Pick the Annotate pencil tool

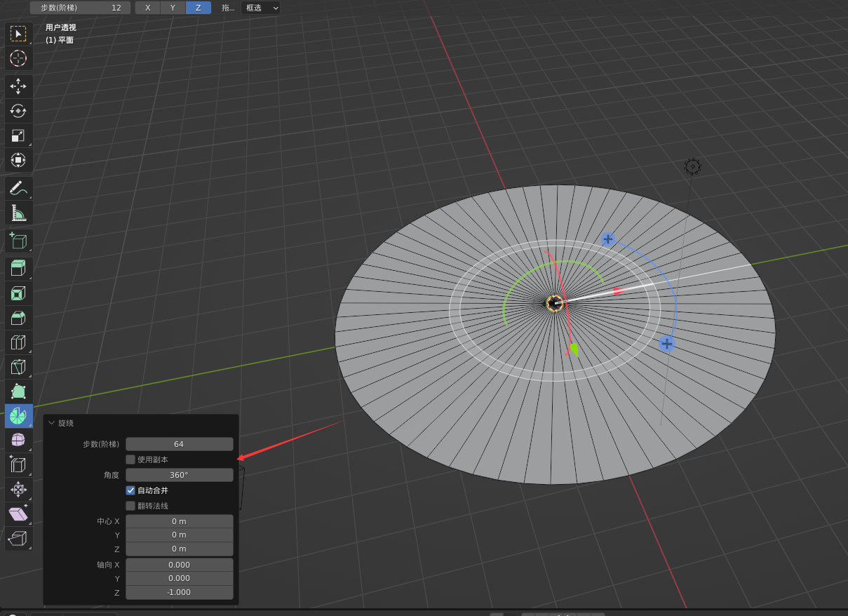[x=18, y=188]
